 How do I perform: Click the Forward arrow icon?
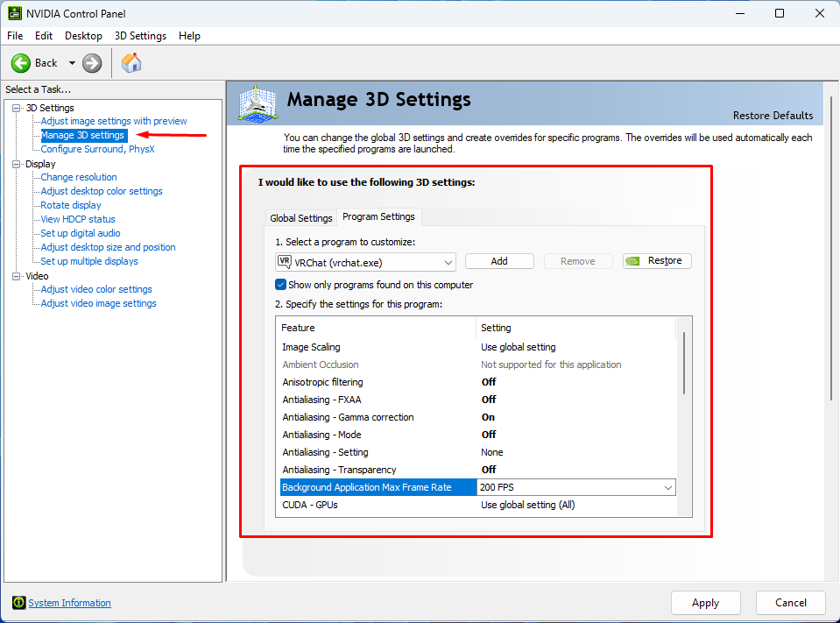92,63
